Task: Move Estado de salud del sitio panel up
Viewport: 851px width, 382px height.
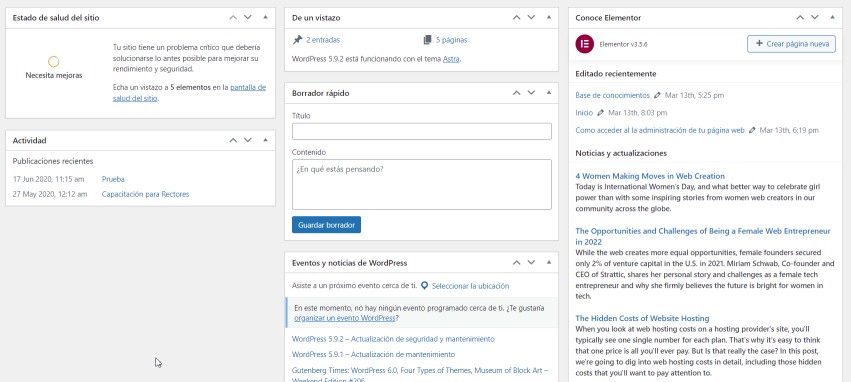Action: coord(233,17)
